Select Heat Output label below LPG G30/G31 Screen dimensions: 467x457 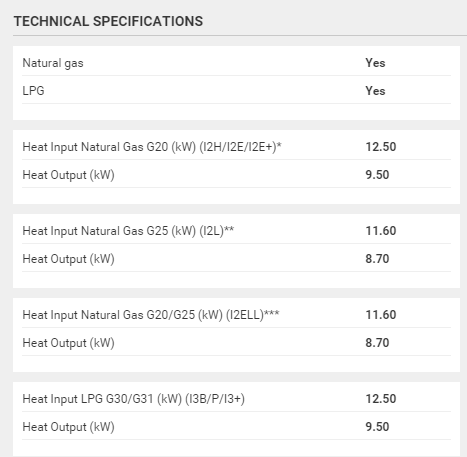pyautogui.click(x=68, y=427)
